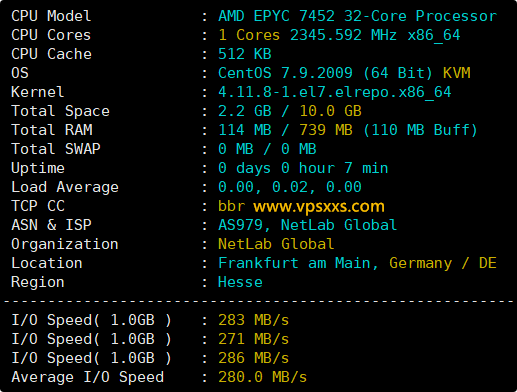Viewport: 517px width, 392px height.
Task: Click the 283 MB/s first I/O speed
Action: tap(253, 320)
